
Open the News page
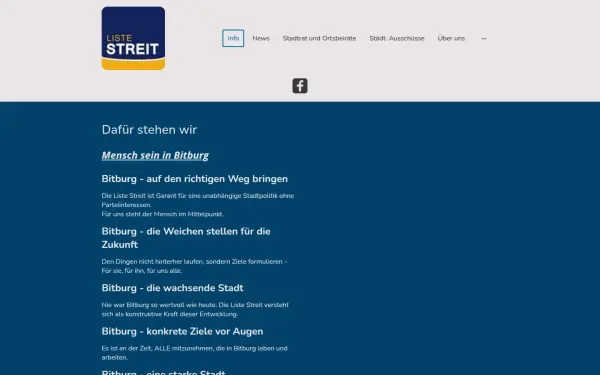click(261, 38)
